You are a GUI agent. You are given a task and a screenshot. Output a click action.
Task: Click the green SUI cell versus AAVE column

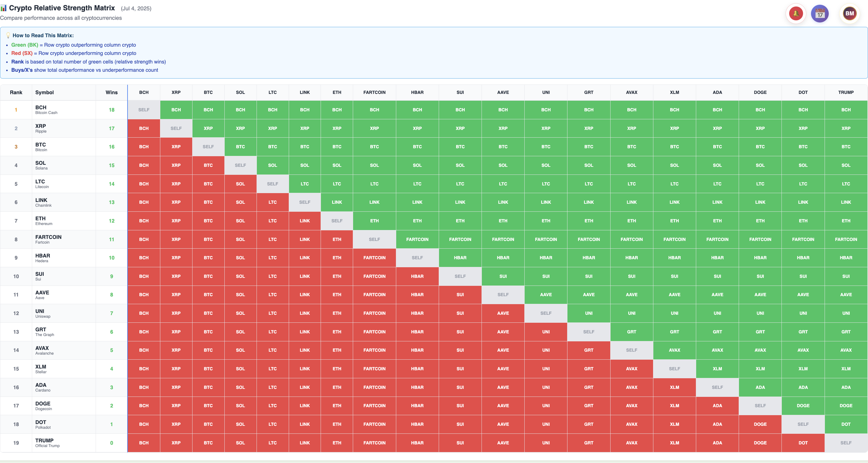click(x=503, y=276)
